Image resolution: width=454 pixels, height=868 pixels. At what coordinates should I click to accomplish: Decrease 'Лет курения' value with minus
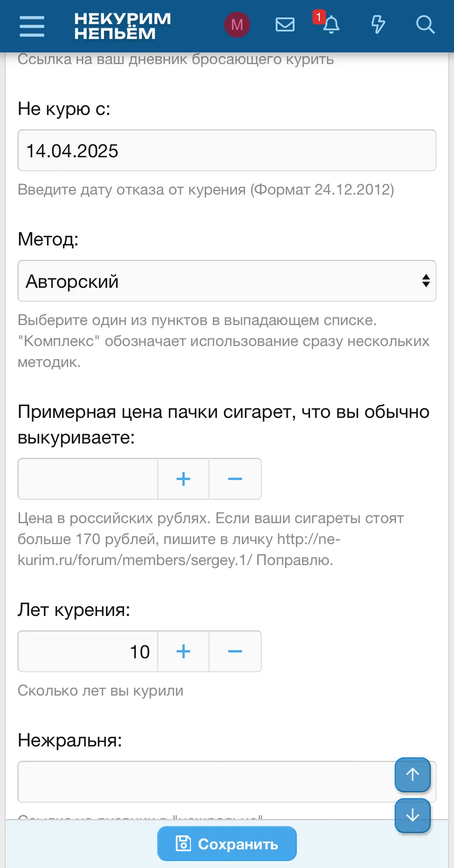(235, 651)
